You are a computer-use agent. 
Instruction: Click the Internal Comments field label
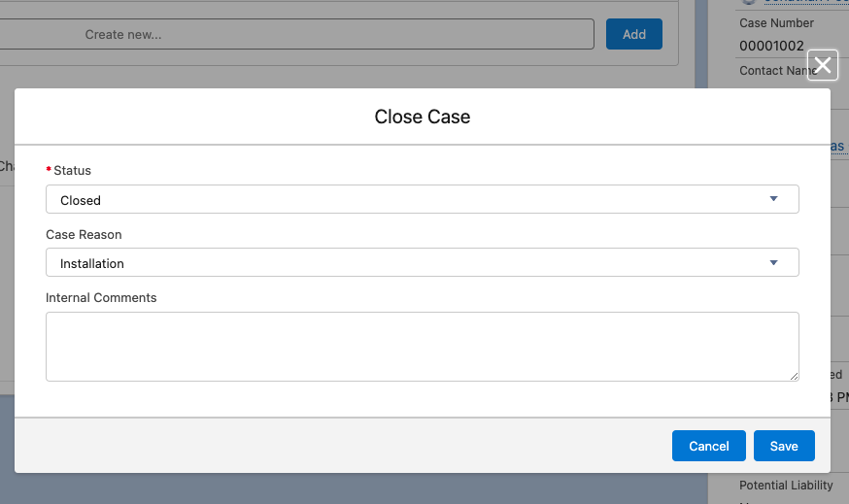(101, 298)
